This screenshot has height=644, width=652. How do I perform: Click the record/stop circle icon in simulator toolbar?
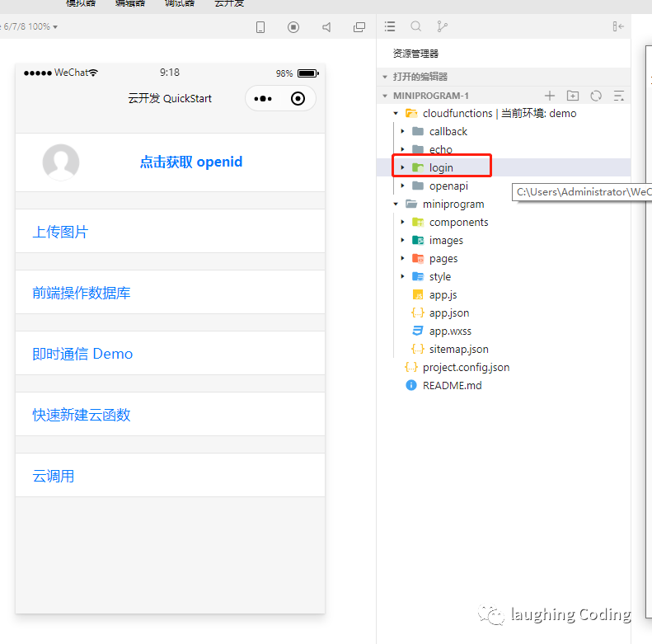pyautogui.click(x=293, y=27)
